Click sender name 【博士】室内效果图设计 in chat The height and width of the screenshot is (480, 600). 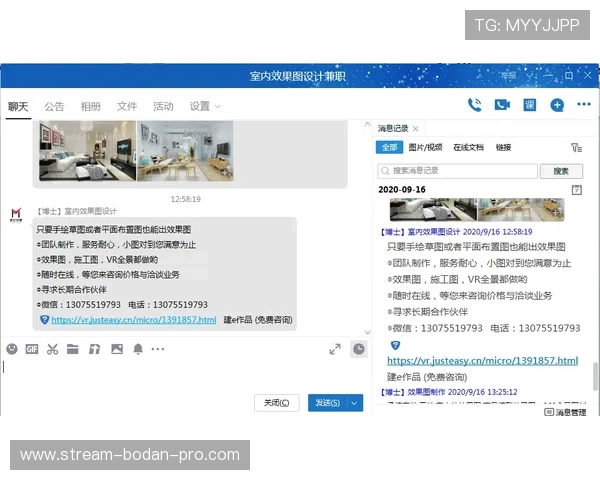77,211
